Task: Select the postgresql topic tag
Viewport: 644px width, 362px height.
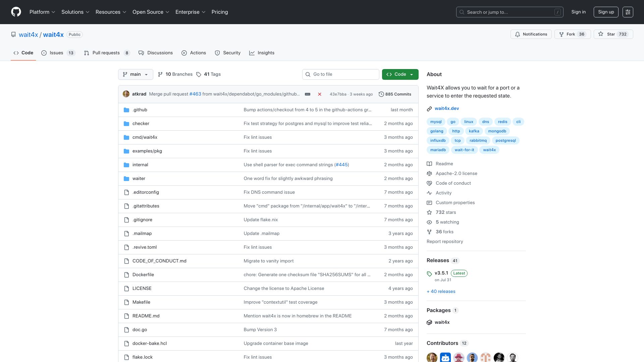Action: pos(505,140)
